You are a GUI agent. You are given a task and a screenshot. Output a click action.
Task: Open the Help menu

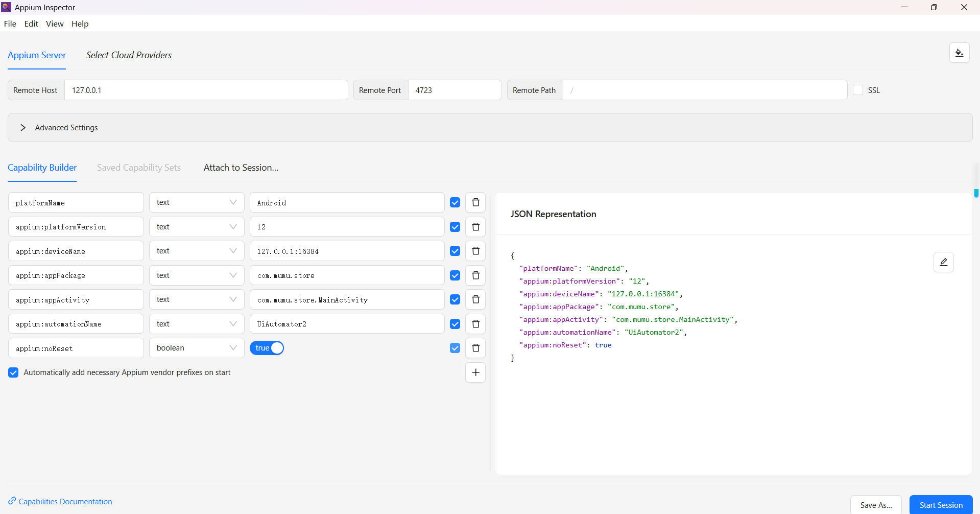point(80,24)
